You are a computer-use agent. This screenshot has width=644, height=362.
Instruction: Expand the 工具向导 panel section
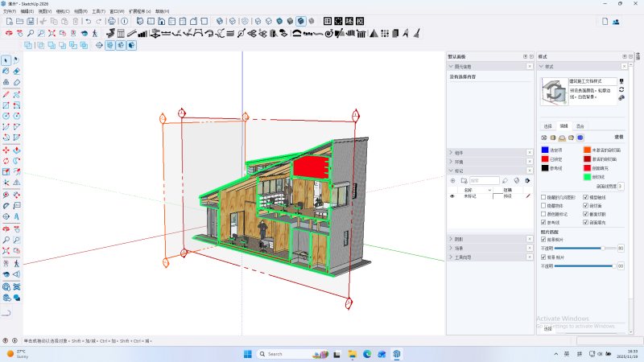(462, 257)
